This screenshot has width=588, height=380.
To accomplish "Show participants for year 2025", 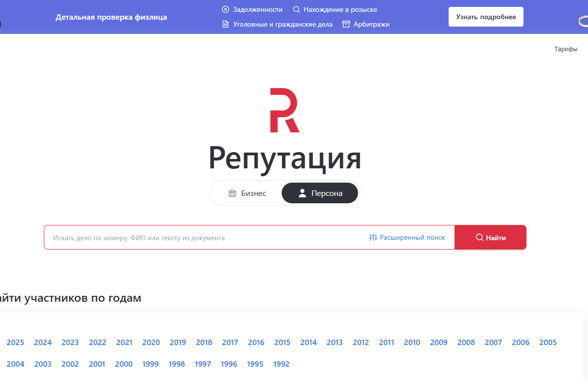I will [x=15, y=342].
